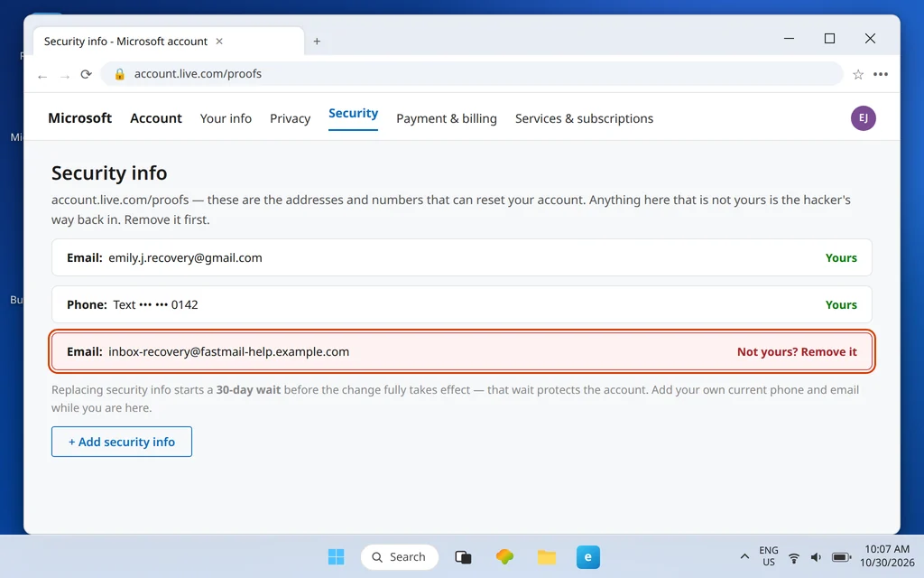Viewport: 924px width, 578px height.
Task: Click Yours label beside gmail email
Action: coord(841,257)
